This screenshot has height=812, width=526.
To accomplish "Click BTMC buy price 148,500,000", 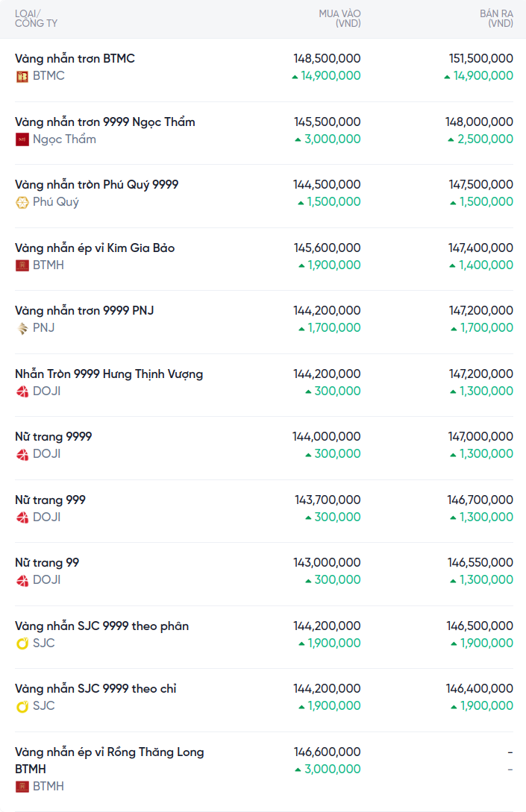I will [327, 58].
